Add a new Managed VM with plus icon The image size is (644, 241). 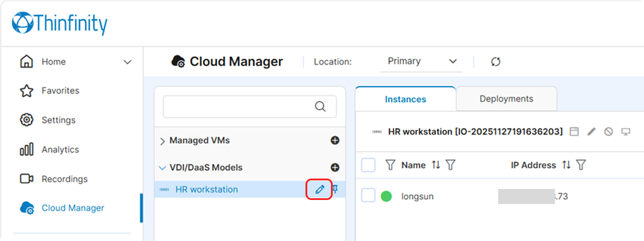334,140
